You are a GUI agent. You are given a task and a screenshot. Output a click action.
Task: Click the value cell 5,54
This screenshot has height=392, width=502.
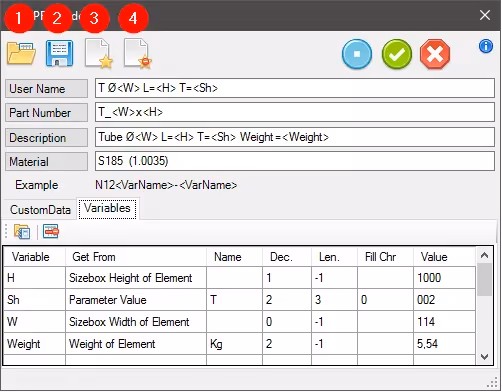click(445, 344)
